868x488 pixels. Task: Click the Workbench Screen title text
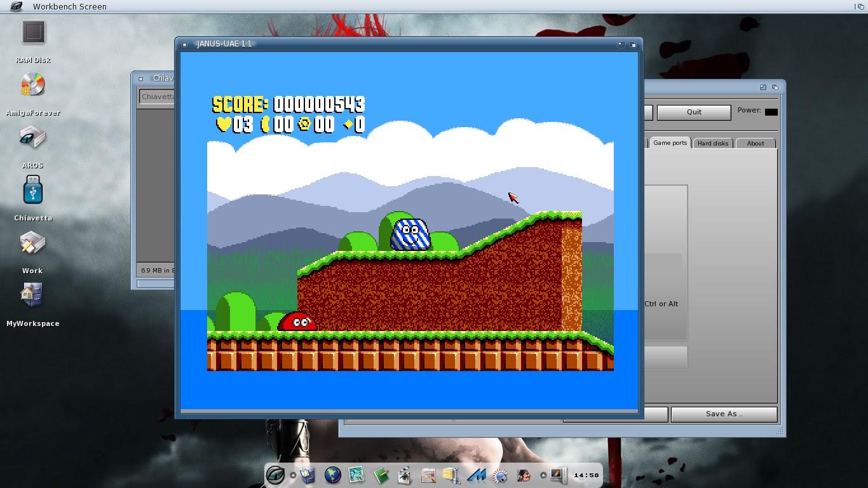(x=70, y=6)
